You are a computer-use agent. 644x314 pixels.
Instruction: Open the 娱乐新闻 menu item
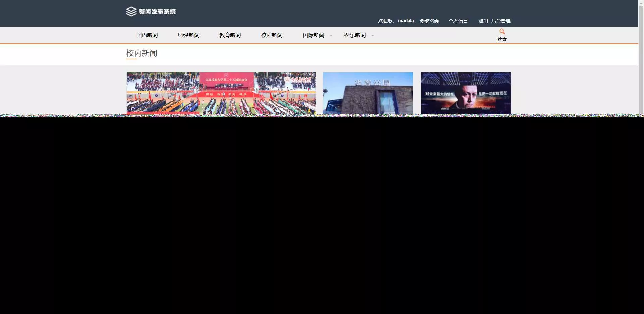(x=355, y=35)
